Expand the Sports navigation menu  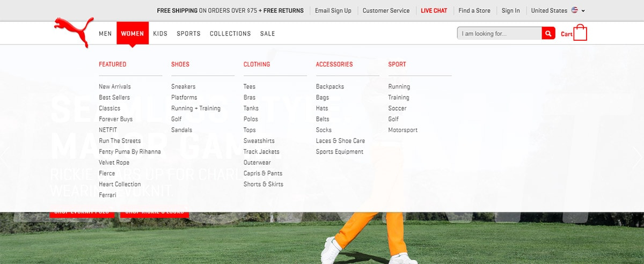188,33
